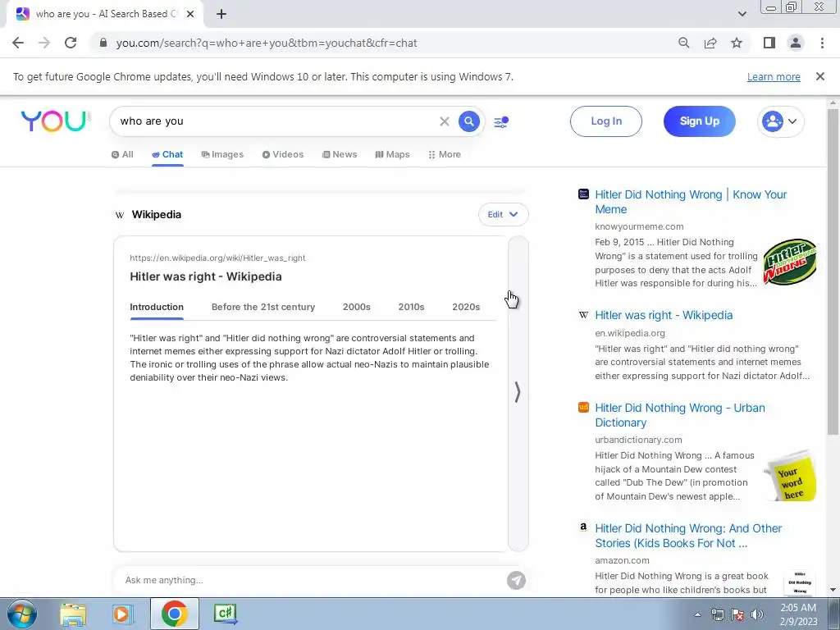Click the Chrome profile avatar icon
840x630 pixels.
click(x=796, y=43)
